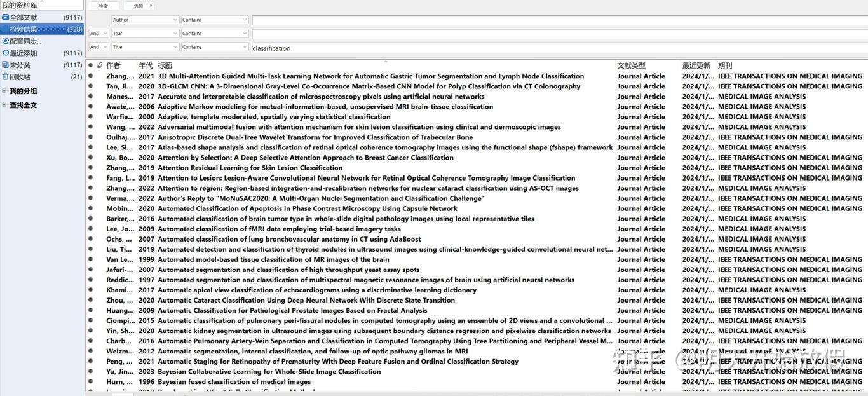Toggle read status dot for Warfie 2000 row
Screen dimensions: 868x396
point(91,117)
